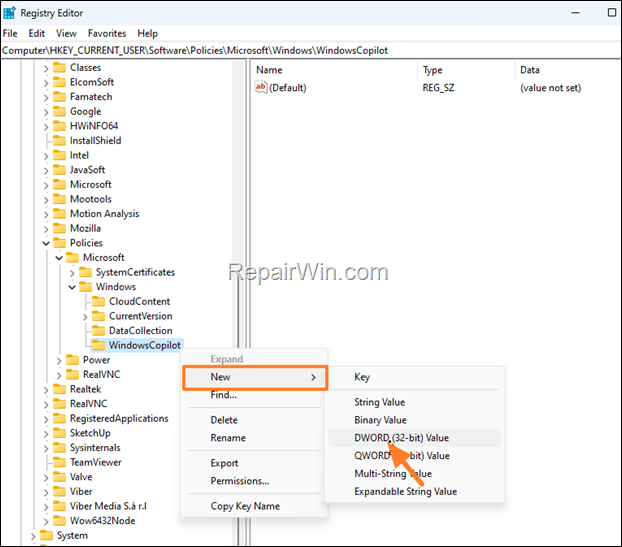Click the HWiNFO64 folder icon
Screen dimensions: 622x547
(x=60, y=126)
